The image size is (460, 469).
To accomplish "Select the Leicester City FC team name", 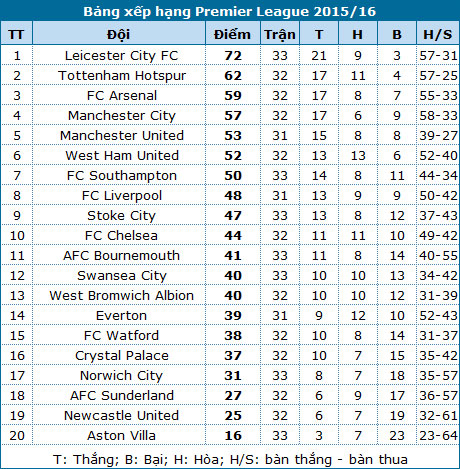I will coord(122,56).
